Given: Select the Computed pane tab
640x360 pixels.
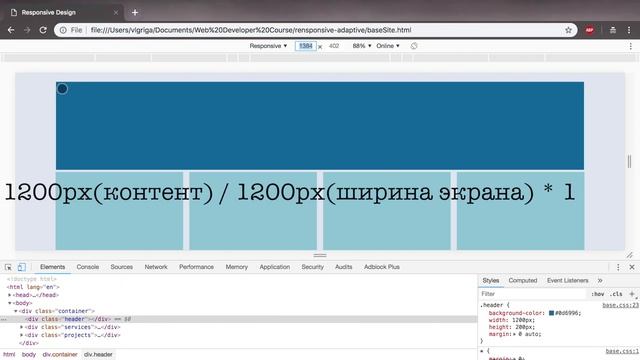Looking at the screenshot, I should tap(523, 280).
